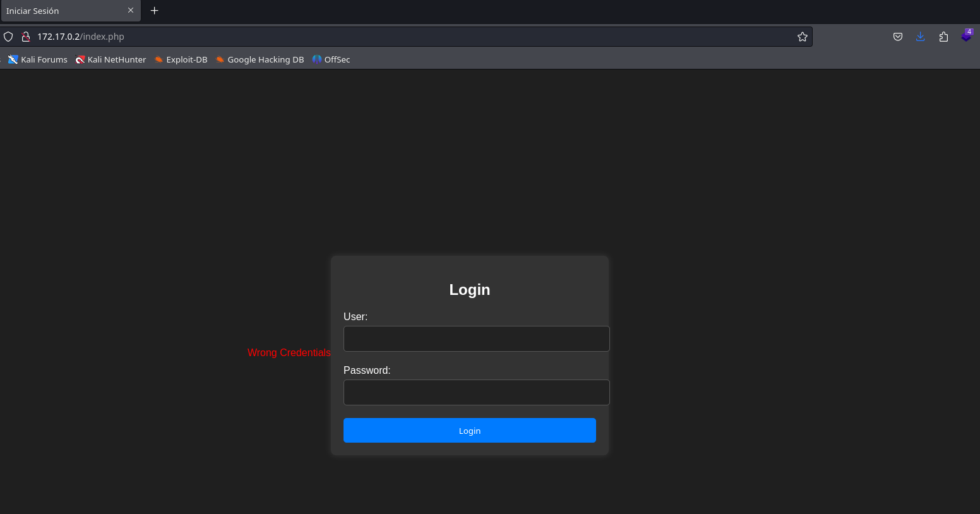Click the tracking protection shield icon
Image resolution: width=980 pixels, height=514 pixels.
coord(8,37)
